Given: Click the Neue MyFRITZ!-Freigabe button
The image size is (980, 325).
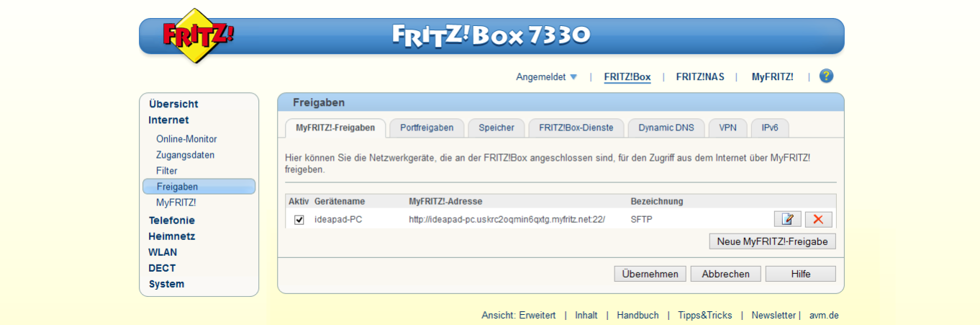Looking at the screenshot, I should (x=772, y=241).
